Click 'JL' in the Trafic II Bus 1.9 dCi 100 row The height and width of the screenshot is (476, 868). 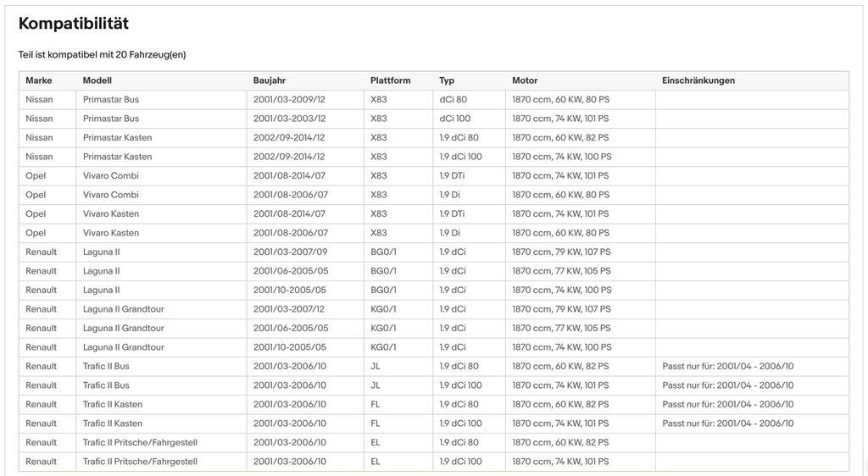[x=376, y=386]
